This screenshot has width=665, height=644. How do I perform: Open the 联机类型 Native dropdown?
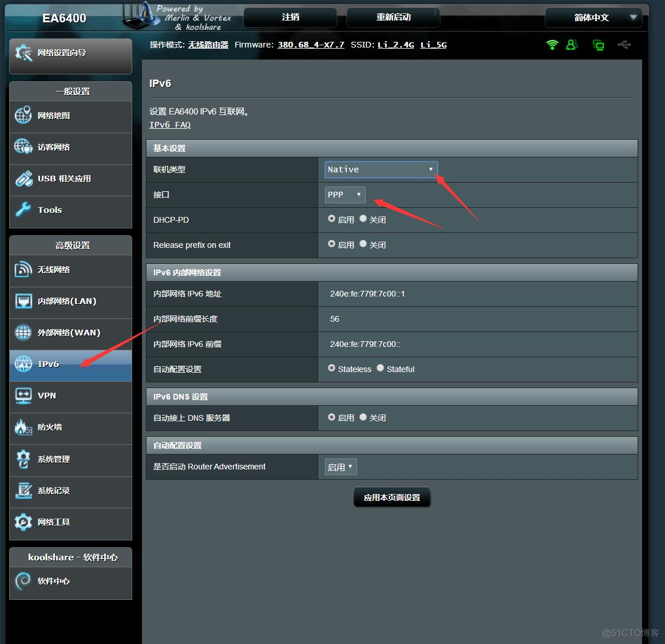pyautogui.click(x=380, y=169)
